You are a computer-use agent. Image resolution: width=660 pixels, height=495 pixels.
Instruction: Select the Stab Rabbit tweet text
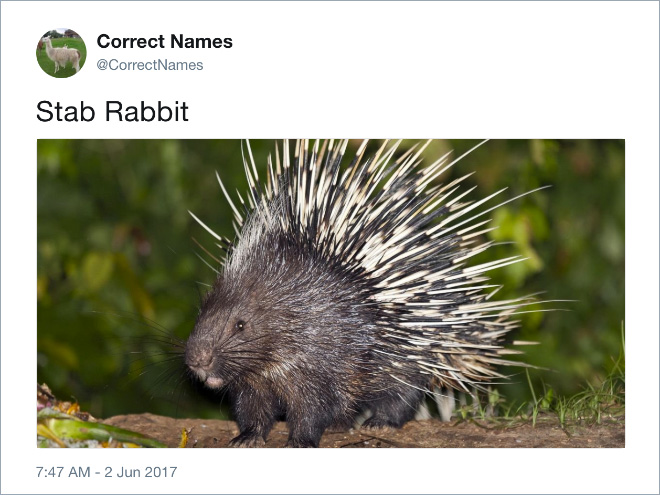[112, 112]
